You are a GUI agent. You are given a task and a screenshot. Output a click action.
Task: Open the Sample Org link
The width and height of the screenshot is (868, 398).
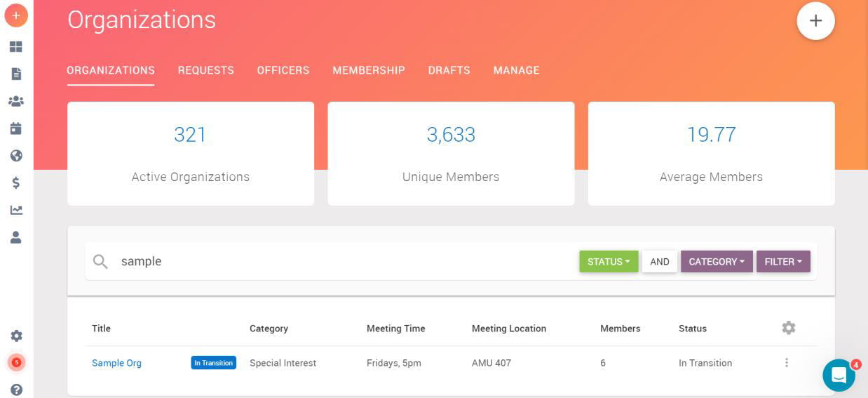tap(116, 363)
